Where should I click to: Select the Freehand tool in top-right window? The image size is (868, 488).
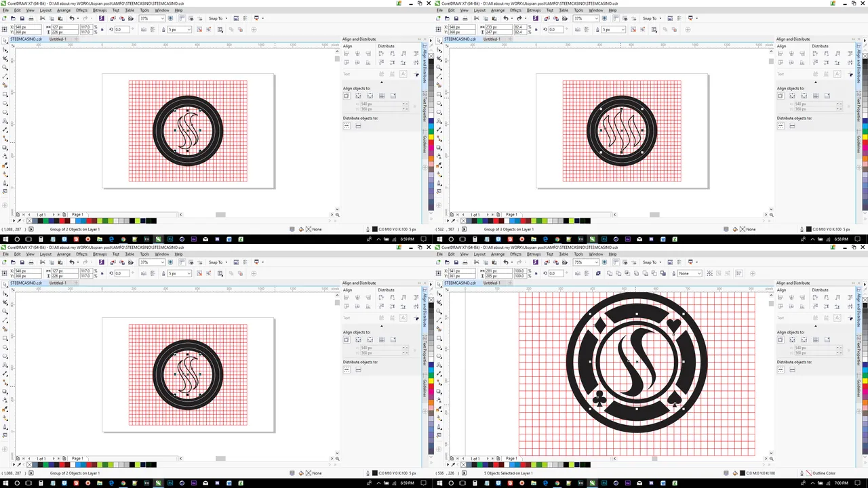(x=439, y=77)
